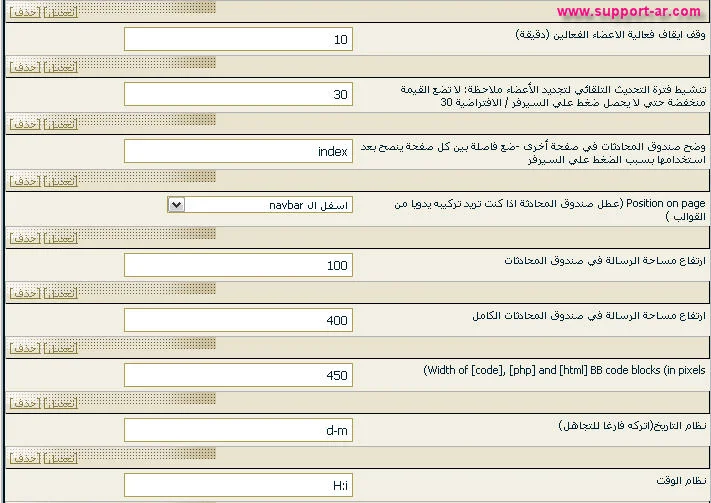Screen dimensions: 711x503
Task: Click the تعديل link above the d-m field
Action: (x=61, y=402)
